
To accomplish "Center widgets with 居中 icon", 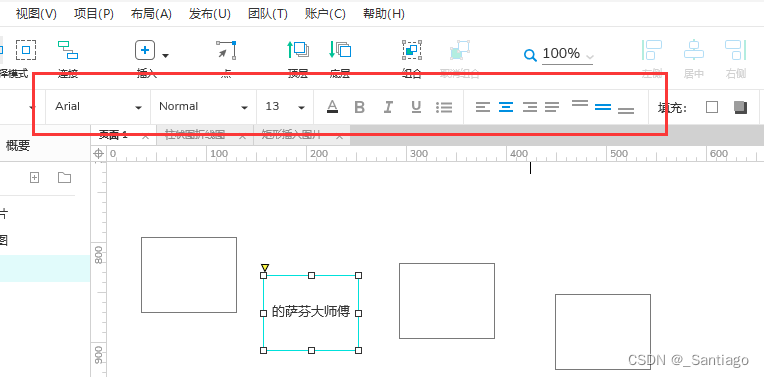I will tap(694, 50).
